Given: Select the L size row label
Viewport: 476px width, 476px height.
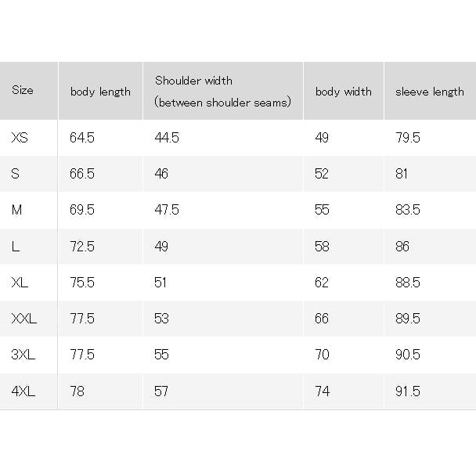Looking at the screenshot, I should tap(16, 246).
